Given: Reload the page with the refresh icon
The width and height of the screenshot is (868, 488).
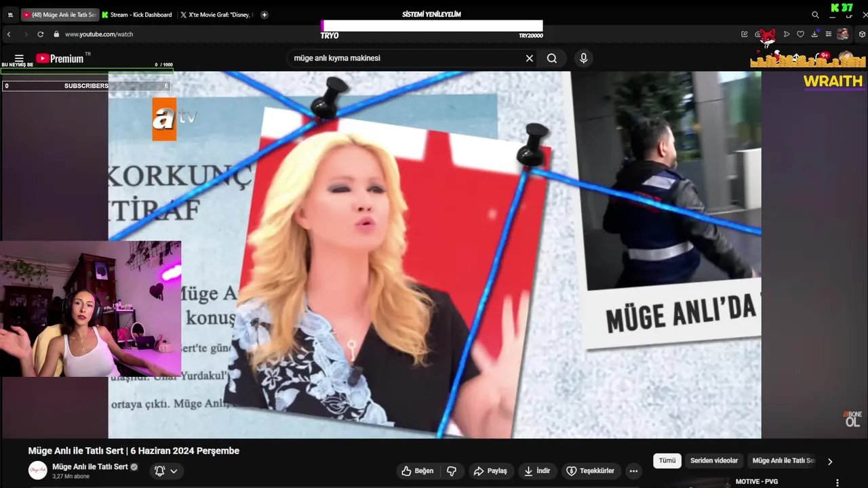Looking at the screenshot, I should coord(41,34).
